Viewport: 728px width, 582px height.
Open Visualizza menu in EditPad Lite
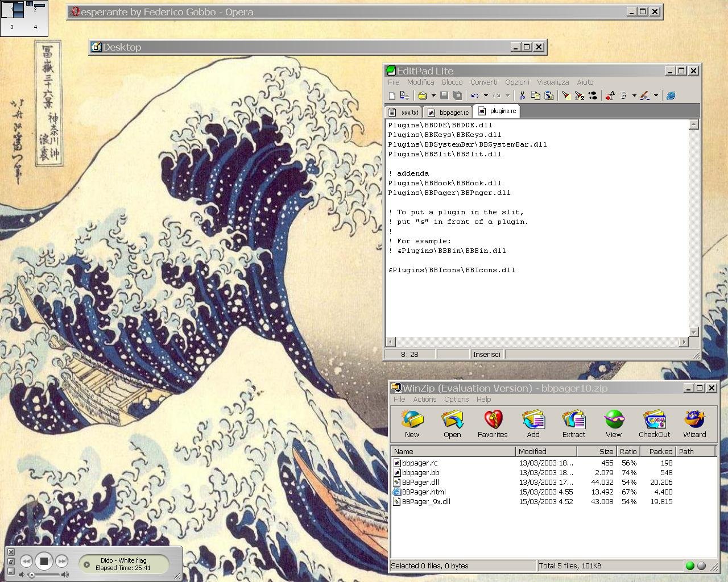(x=553, y=82)
